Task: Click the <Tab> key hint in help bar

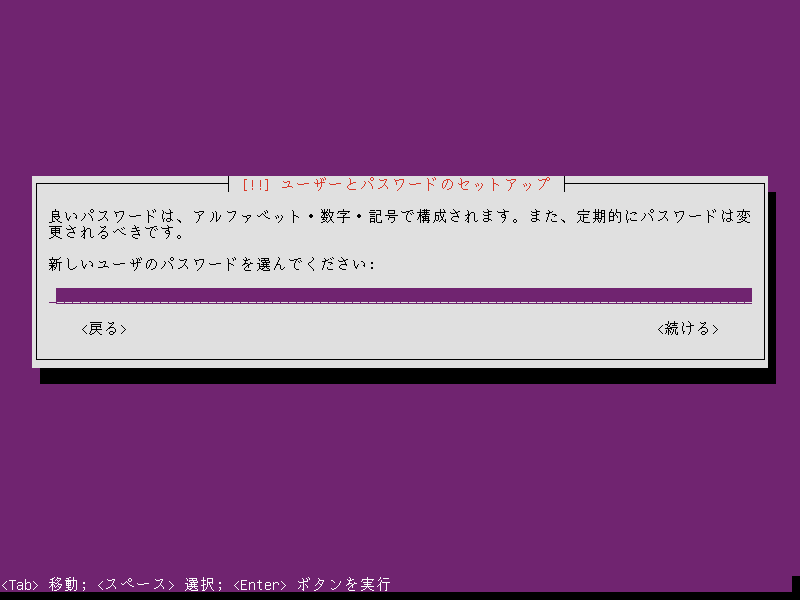Action: (20, 584)
